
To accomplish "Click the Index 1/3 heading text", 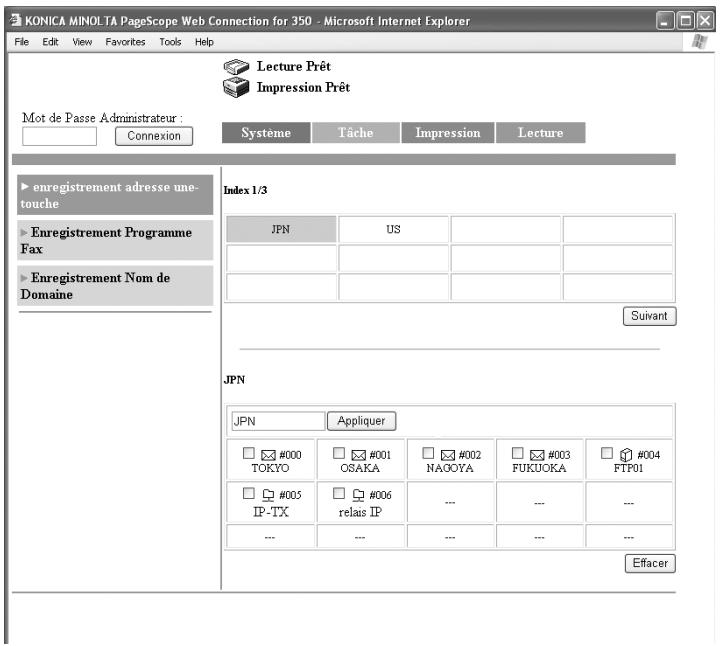I will [245, 190].
